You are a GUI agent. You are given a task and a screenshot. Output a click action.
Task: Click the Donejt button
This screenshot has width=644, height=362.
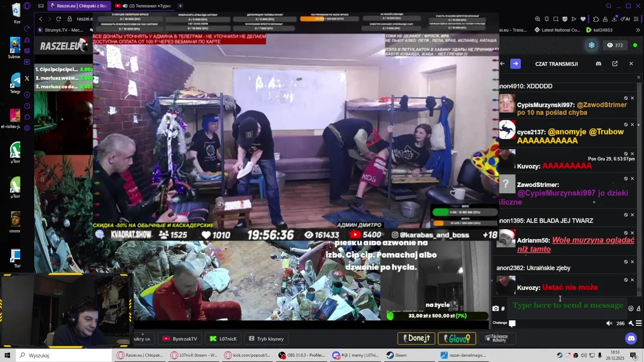416,338
